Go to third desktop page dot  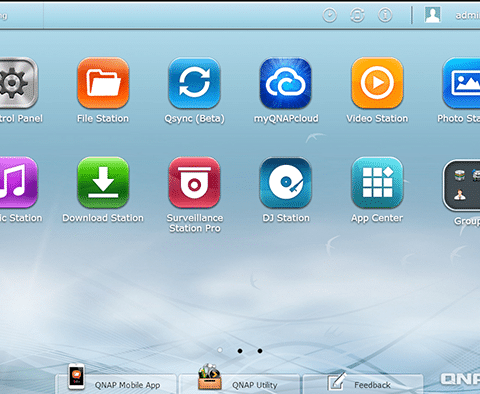(260, 351)
